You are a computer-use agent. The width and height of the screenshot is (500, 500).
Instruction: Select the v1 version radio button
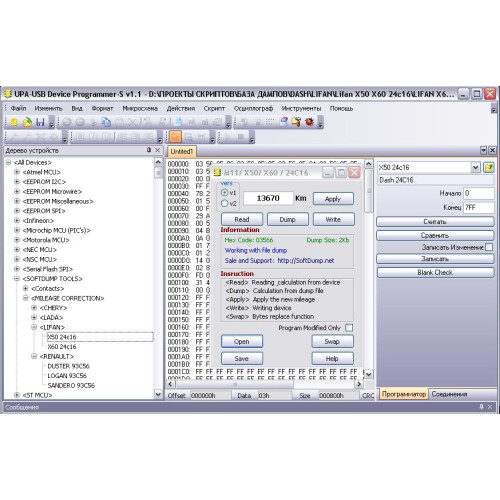tap(224, 193)
